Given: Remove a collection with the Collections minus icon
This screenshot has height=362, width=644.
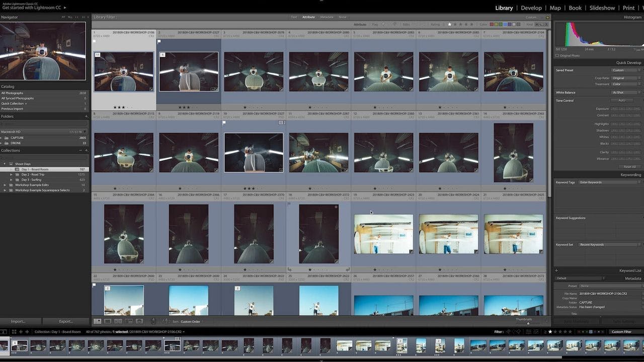Looking at the screenshot, I should (x=80, y=150).
